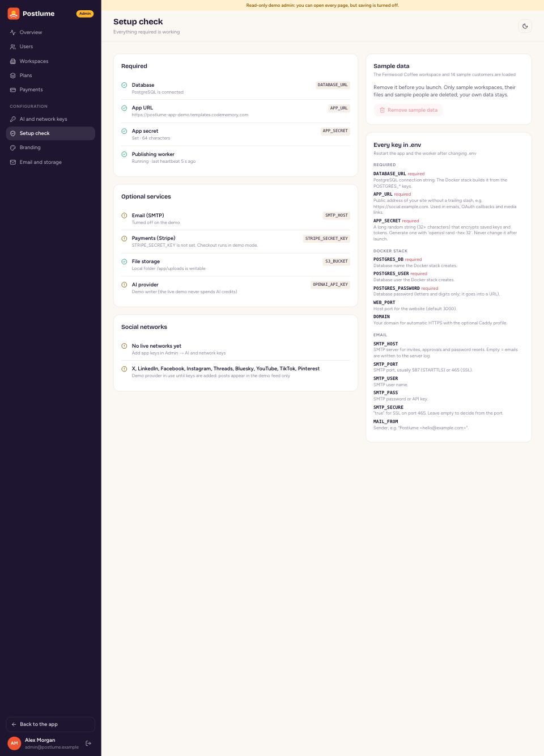Viewport: 544px width, 756px height.
Task: Go to Workspaces in the sidebar
Action: click(x=50, y=61)
